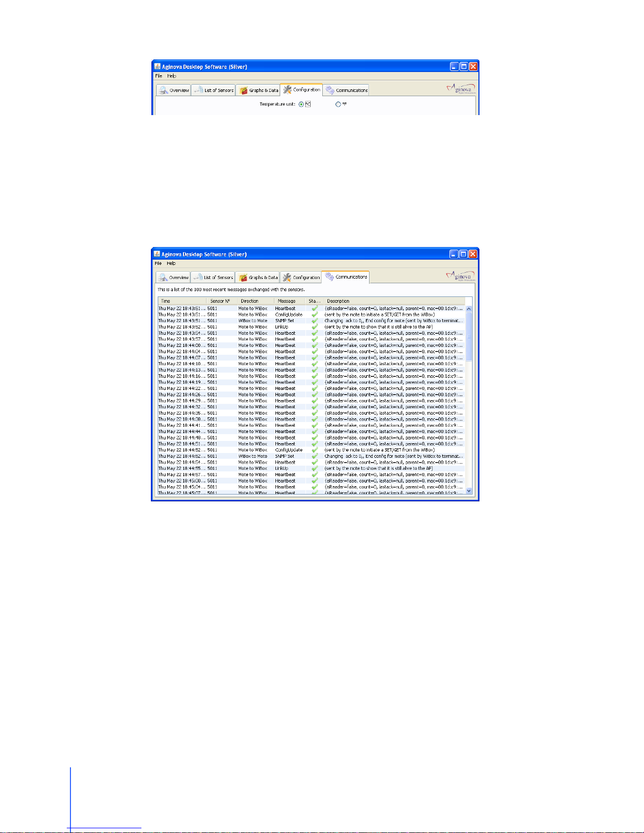Select Heartbeat cell in 18:44:22 row

click(290, 388)
